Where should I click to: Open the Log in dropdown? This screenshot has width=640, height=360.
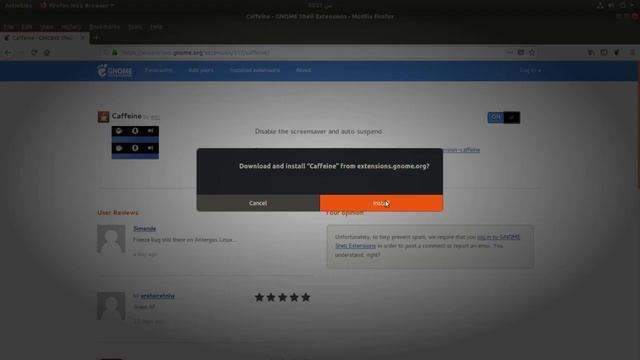click(530, 71)
